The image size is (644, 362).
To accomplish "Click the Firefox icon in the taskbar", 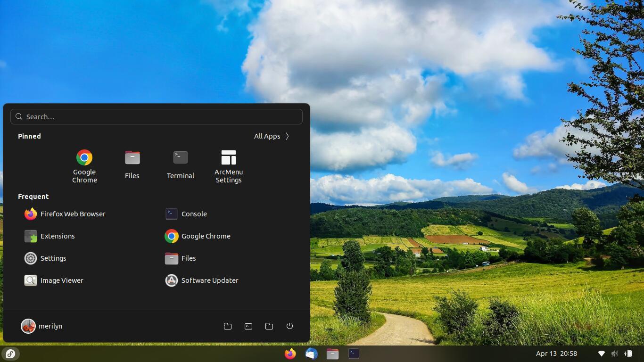I will tap(290, 354).
